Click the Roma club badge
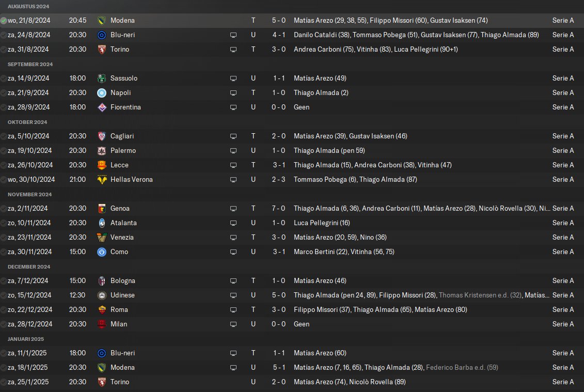 102,310
